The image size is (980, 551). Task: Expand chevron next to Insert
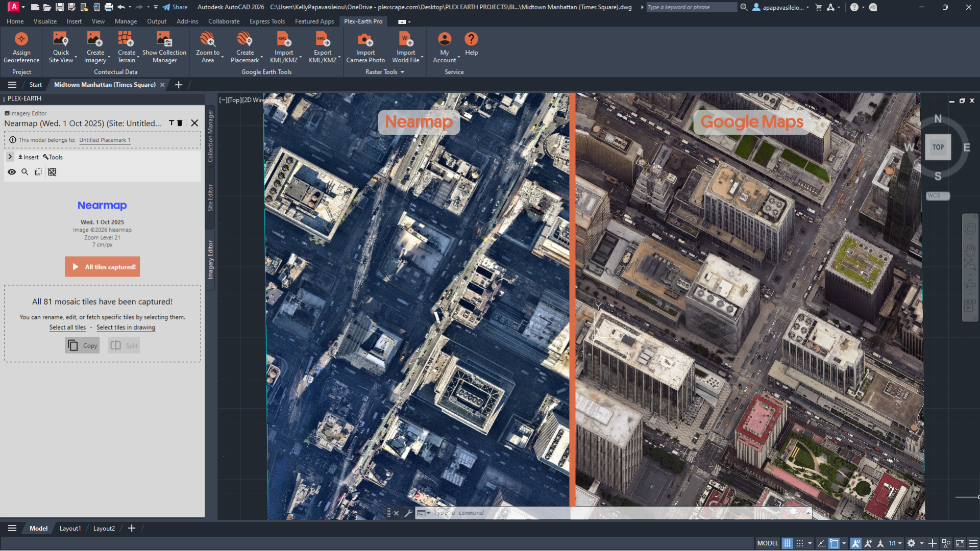(10, 157)
